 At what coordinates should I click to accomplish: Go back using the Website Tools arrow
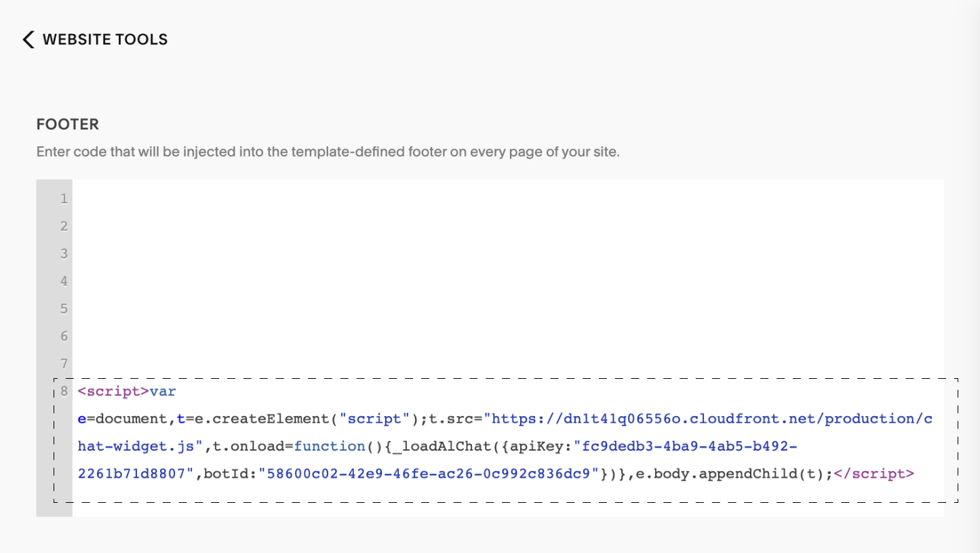[28, 39]
